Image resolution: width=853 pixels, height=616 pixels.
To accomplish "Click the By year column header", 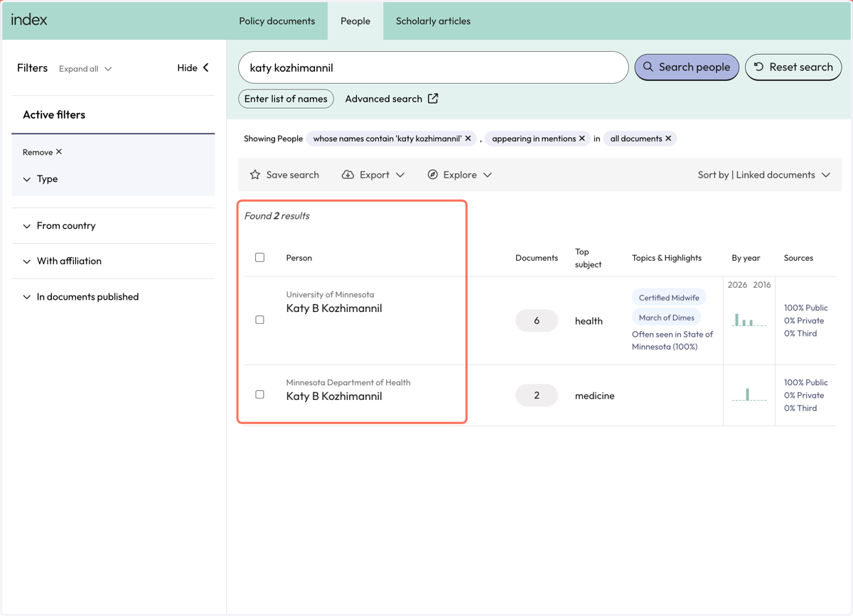I will coord(746,258).
